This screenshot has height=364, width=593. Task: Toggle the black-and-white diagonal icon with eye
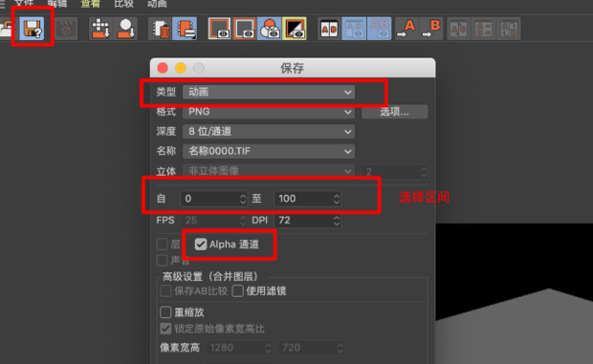pos(295,29)
